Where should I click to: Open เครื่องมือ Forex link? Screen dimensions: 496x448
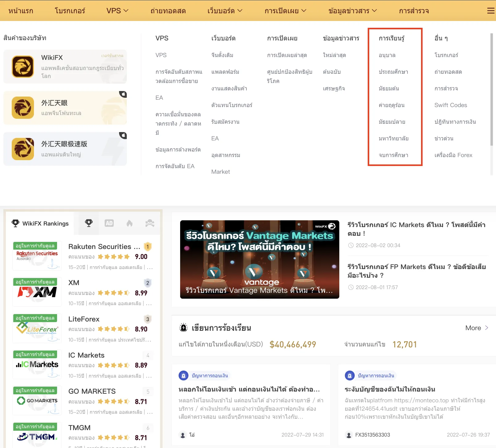[453, 155]
